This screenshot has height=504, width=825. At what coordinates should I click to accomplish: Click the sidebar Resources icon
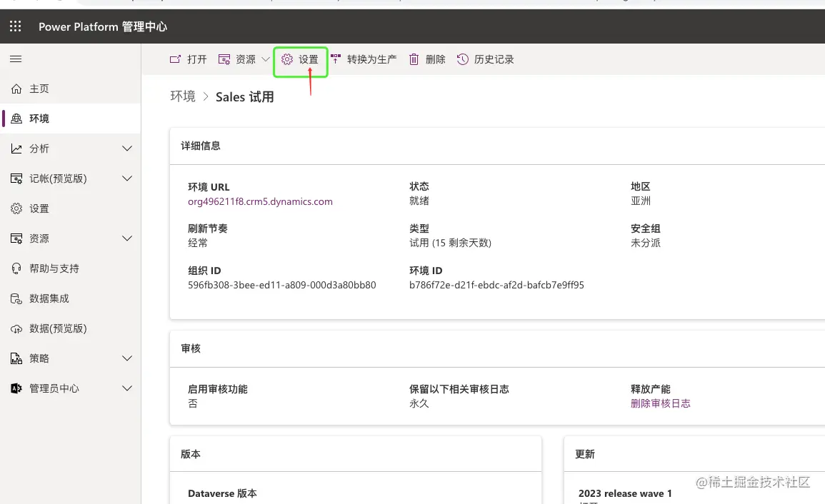pyautogui.click(x=16, y=239)
